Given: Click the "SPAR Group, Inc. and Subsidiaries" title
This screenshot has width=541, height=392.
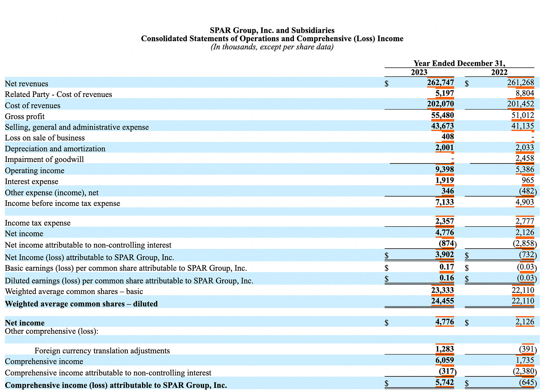Looking at the screenshot, I should [x=272, y=30].
